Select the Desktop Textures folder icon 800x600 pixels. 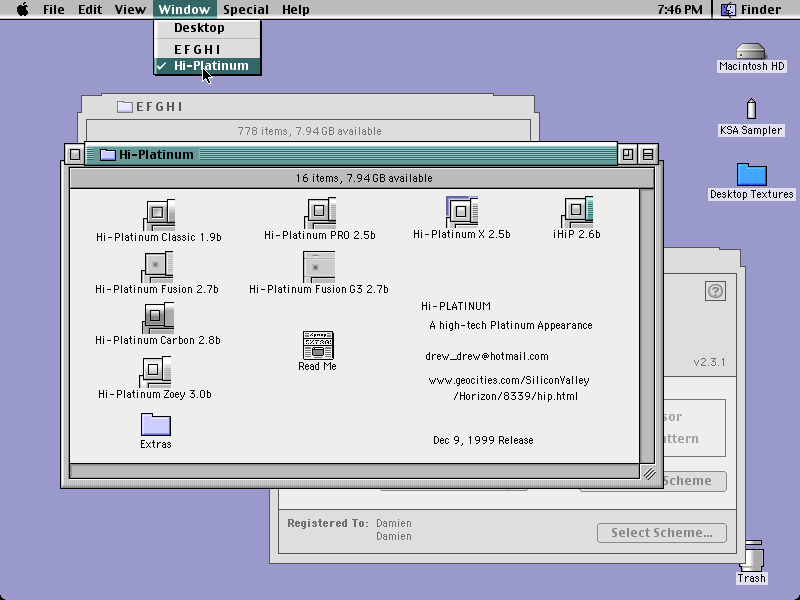[752, 175]
